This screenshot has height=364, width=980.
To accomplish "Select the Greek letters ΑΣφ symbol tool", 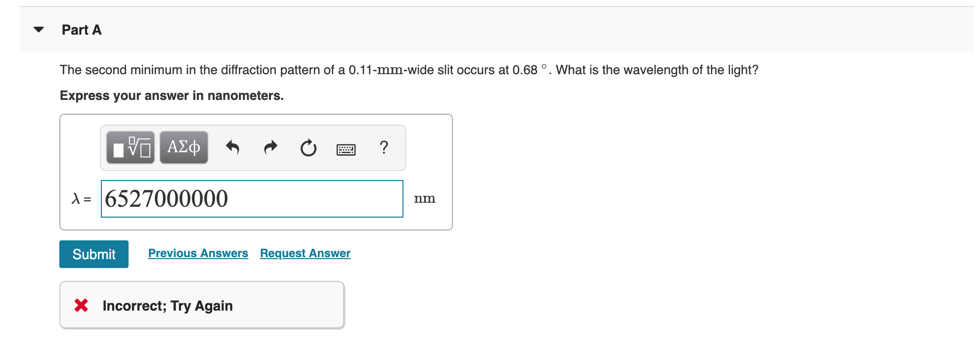I will pyautogui.click(x=183, y=147).
